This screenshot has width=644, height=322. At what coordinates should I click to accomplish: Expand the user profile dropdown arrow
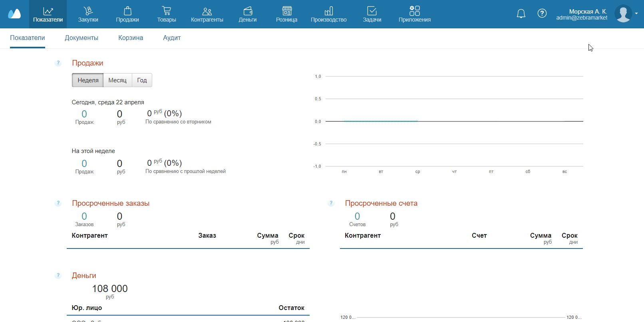(636, 14)
